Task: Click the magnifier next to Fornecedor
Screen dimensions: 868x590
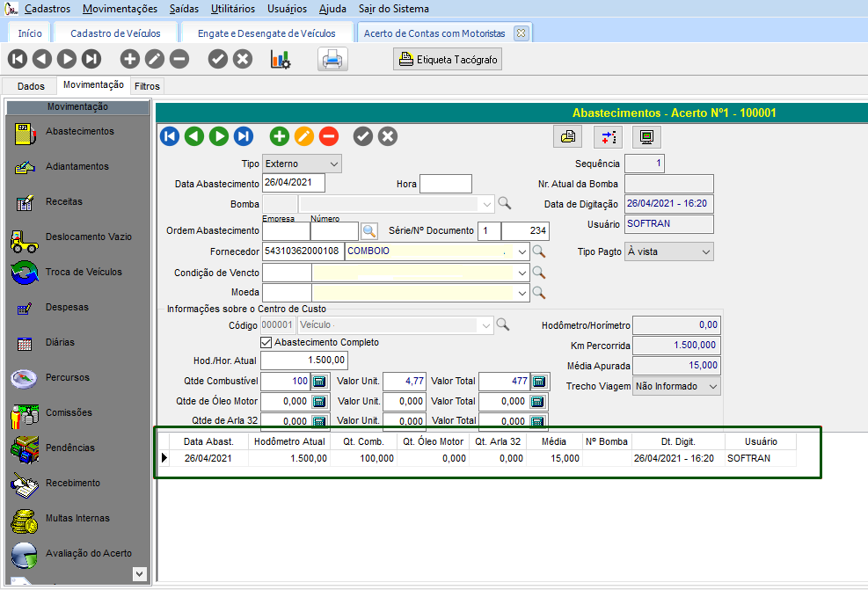Action: (x=539, y=251)
